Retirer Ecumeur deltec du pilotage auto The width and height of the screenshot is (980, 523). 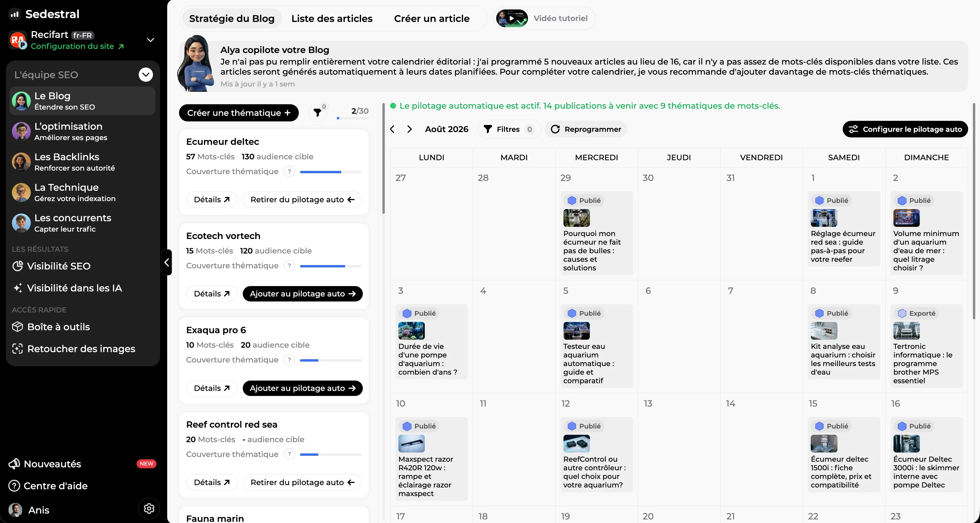point(302,200)
